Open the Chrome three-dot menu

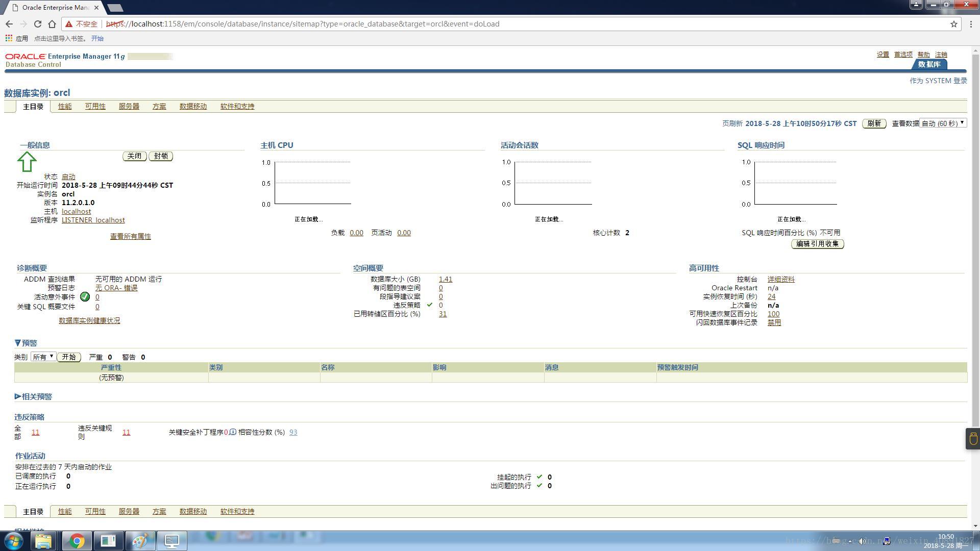(971, 24)
